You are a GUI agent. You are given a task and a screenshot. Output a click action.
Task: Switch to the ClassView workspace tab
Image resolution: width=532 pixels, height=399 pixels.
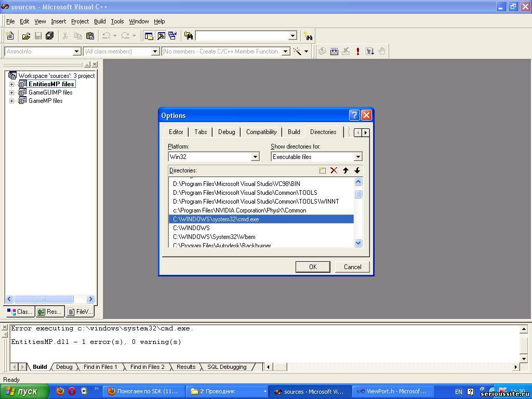click(20, 312)
